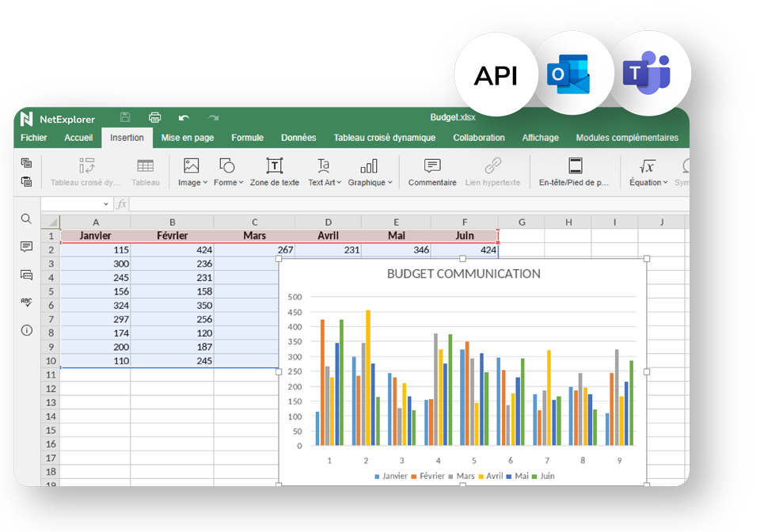Image resolution: width=779 pixels, height=532 pixels.
Task: Open info panel in left sidebar
Action: (27, 330)
